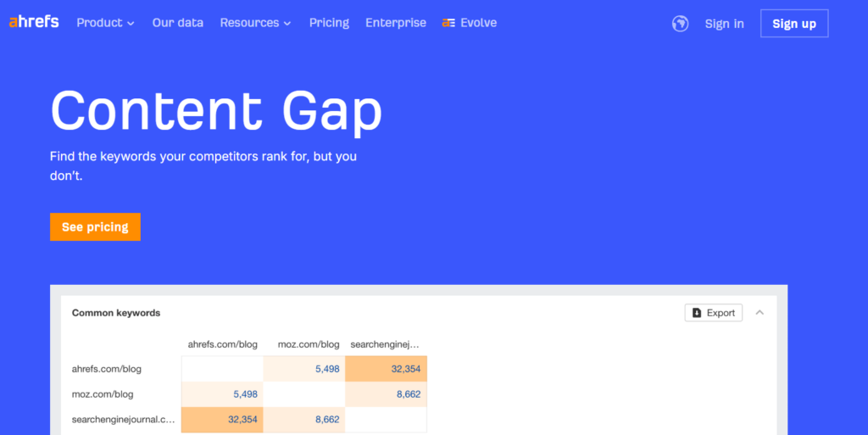Go to Pricing in navigation

[x=329, y=23]
